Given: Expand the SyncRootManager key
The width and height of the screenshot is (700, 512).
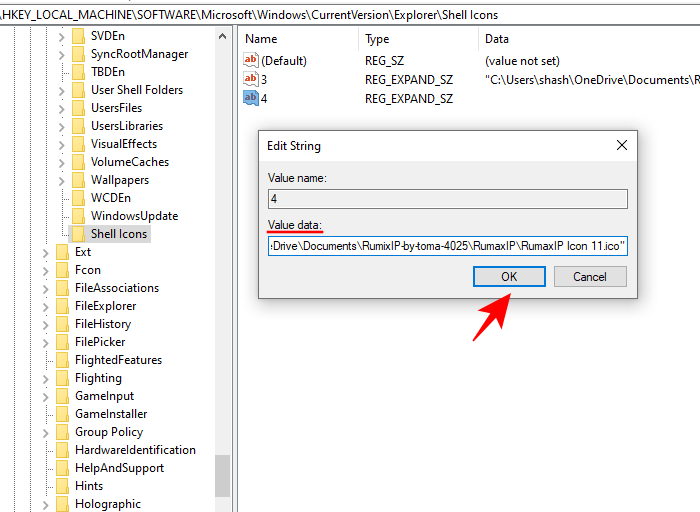Looking at the screenshot, I should coord(61,54).
